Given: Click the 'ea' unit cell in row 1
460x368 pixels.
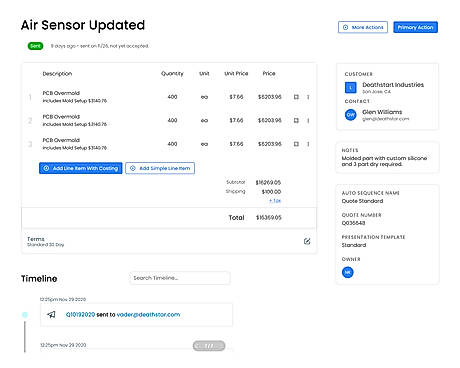Looking at the screenshot, I should (x=204, y=97).
